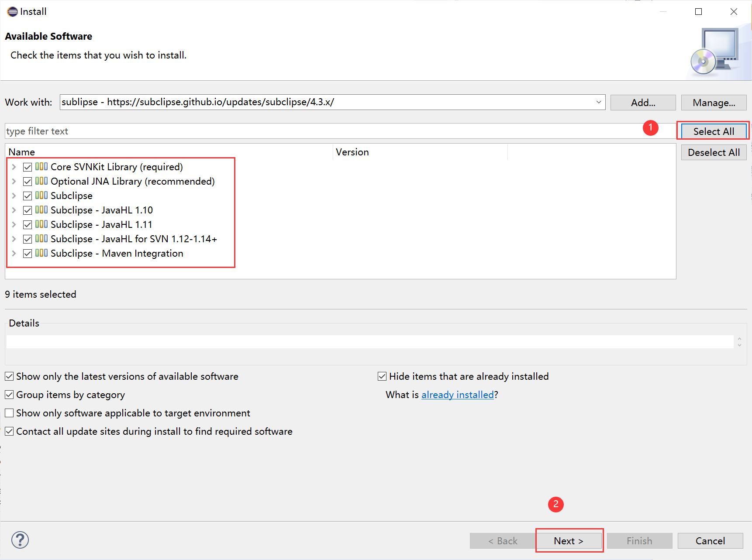Select the Core SVNKit Library (required) row text
752x560 pixels.
[x=117, y=167]
